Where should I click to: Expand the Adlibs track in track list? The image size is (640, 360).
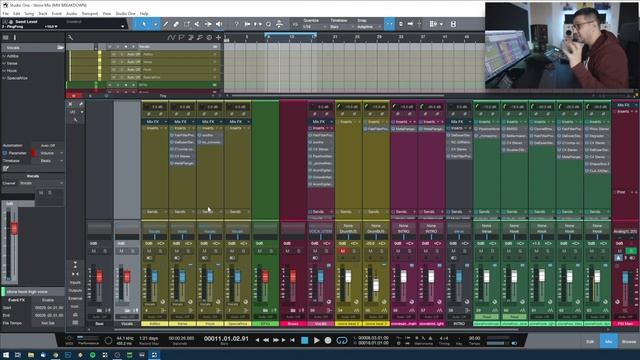click(x=4, y=56)
